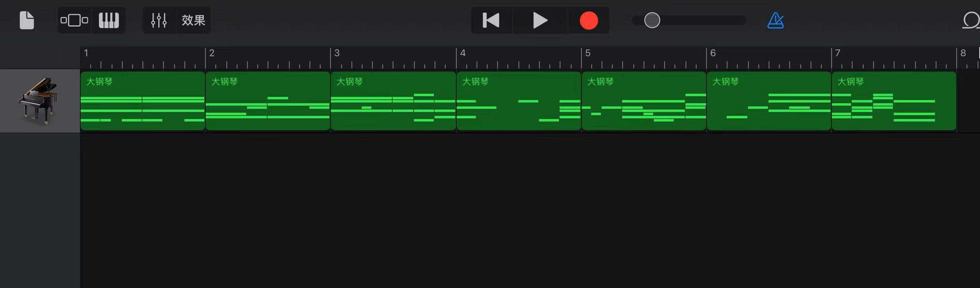Open the piano keyboard instrument view

pyautogui.click(x=109, y=20)
